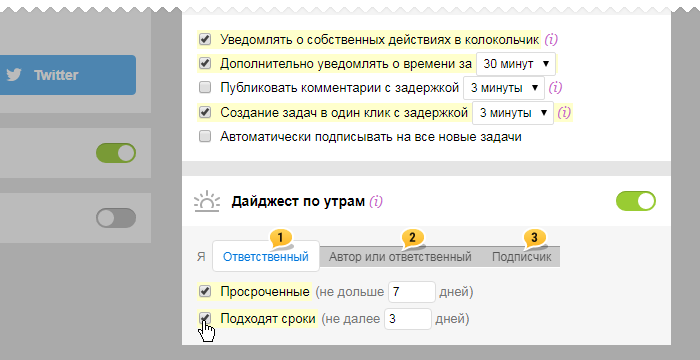
Task: Uncheck the Просроченные checkbox
Action: pyautogui.click(x=205, y=292)
